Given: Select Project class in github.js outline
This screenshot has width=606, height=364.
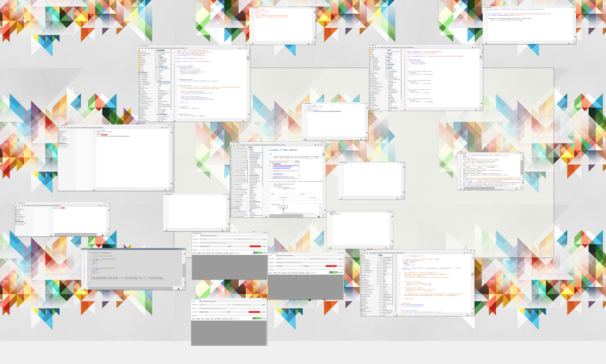Looking at the screenshot, I should (389, 54).
